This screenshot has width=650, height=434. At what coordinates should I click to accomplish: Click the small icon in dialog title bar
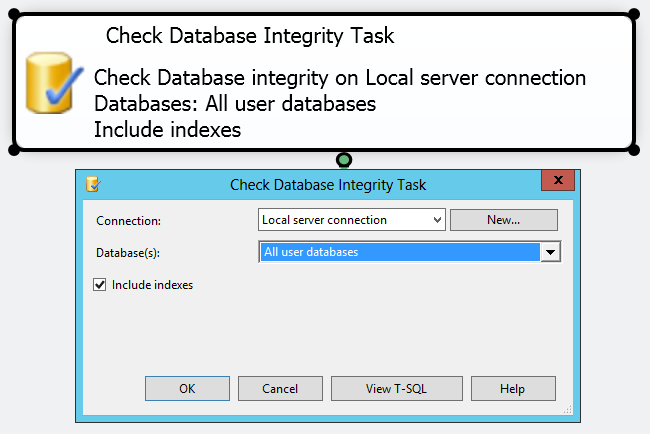tap(93, 184)
